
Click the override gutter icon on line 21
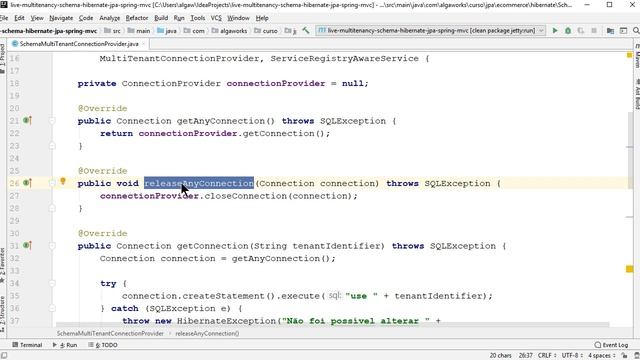tap(27, 120)
